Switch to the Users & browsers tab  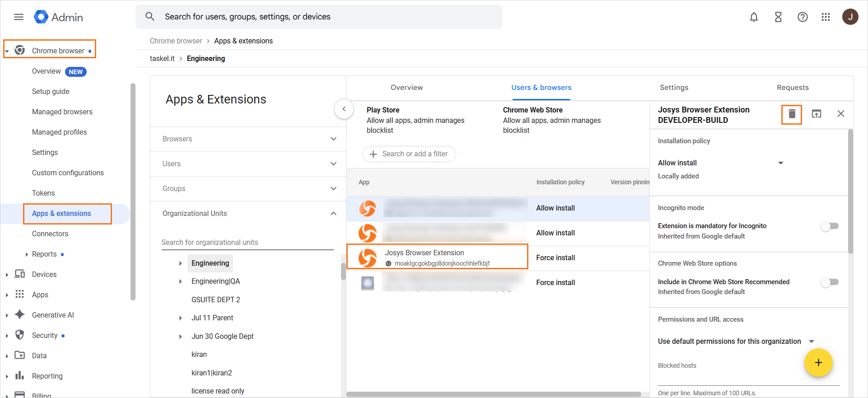tap(541, 88)
